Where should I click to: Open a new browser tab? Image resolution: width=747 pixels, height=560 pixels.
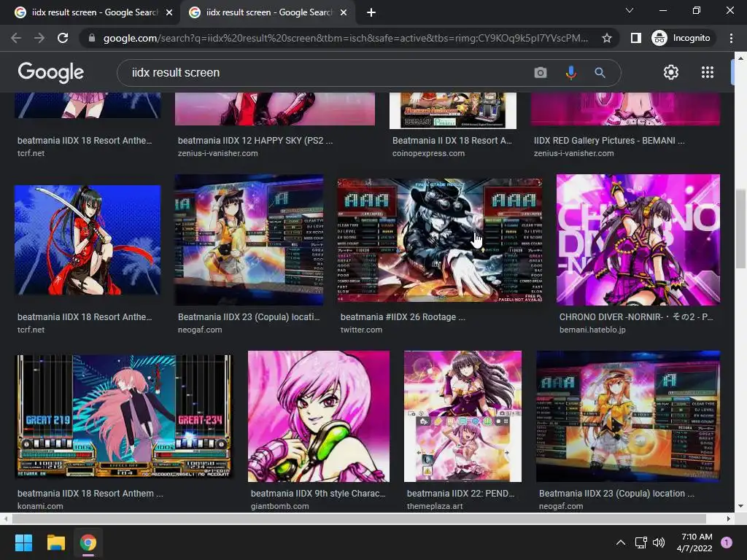(x=371, y=12)
